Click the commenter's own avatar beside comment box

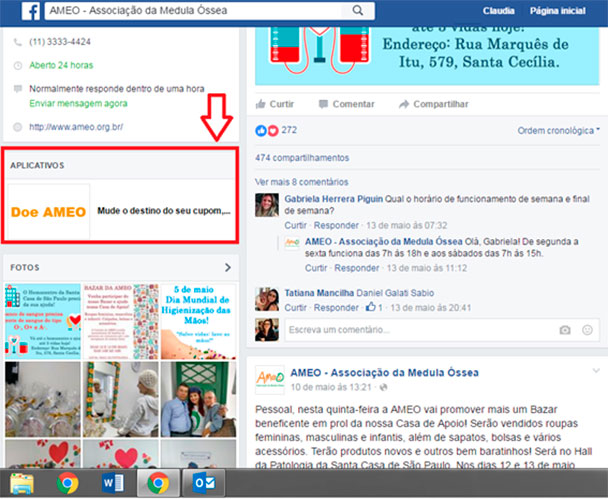267,330
